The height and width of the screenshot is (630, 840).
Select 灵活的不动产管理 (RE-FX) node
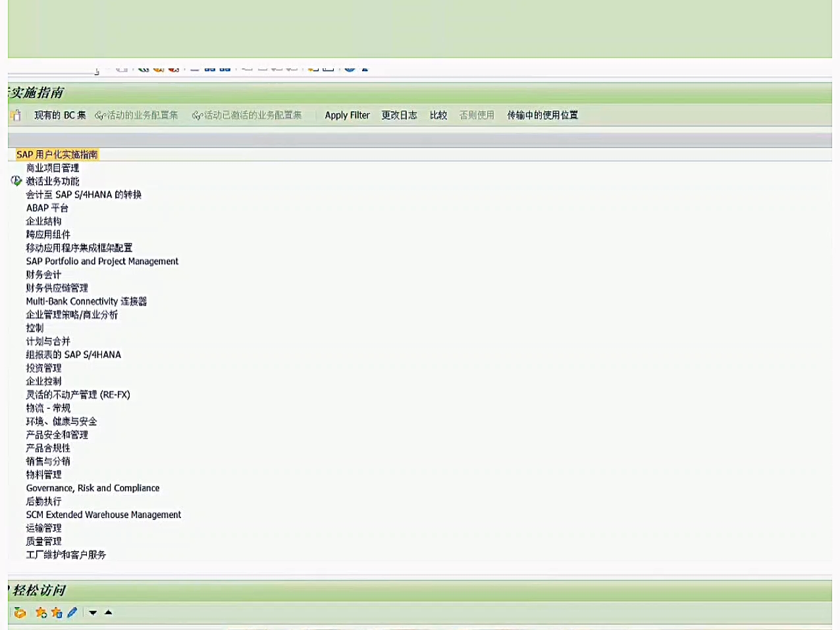click(x=78, y=395)
